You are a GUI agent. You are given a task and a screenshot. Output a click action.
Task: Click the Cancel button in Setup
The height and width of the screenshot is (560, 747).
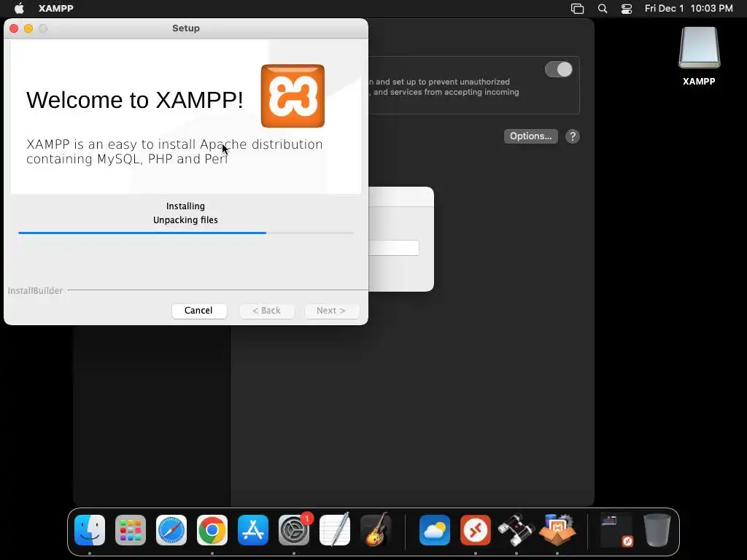(x=198, y=311)
